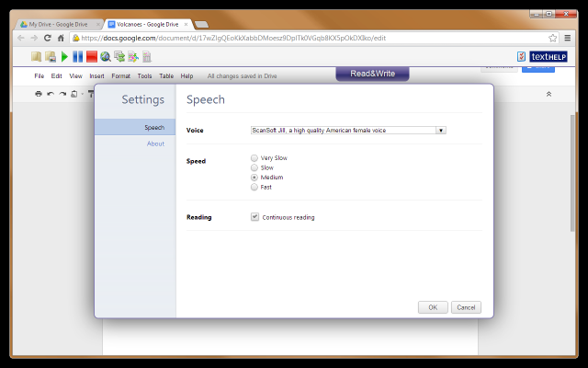This screenshot has height=368, width=588.
Task: Click the calculator-style icon in Read&Write toolbar
Action: 147,57
